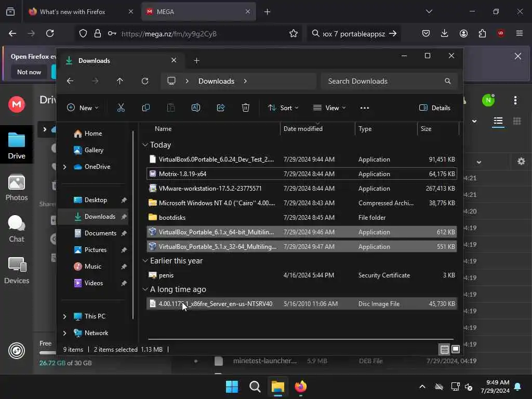This screenshot has width=532, height=399.
Task: Select the bootdisks folder
Action: click(x=302, y=218)
